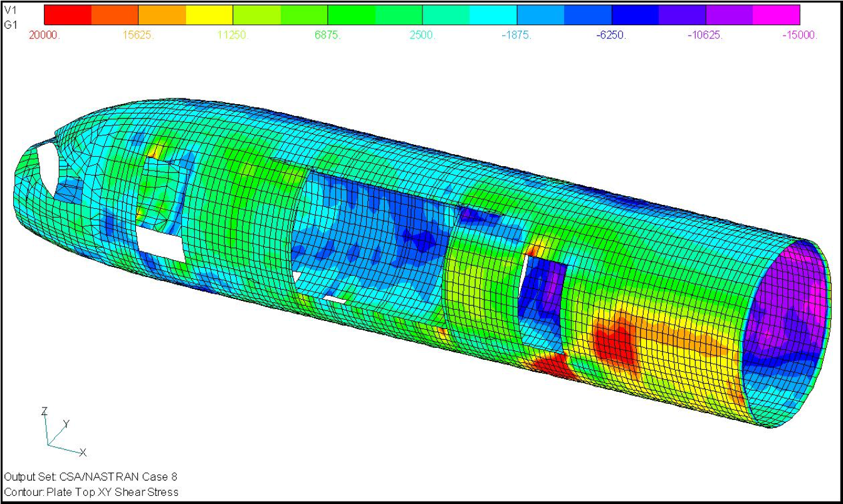
Task: Click the cyan legend color segment
Action: (493, 14)
